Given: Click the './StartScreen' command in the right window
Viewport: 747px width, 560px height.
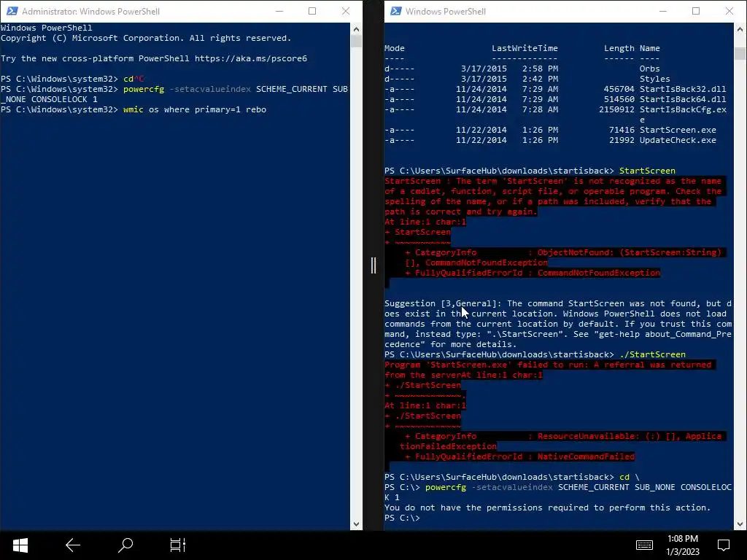Looking at the screenshot, I should [x=652, y=354].
